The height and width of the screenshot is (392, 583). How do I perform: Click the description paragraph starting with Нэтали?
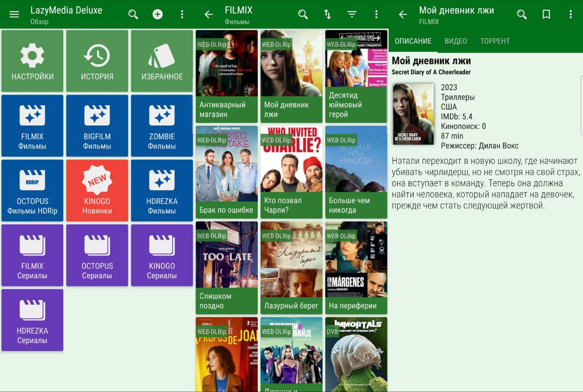point(486,183)
